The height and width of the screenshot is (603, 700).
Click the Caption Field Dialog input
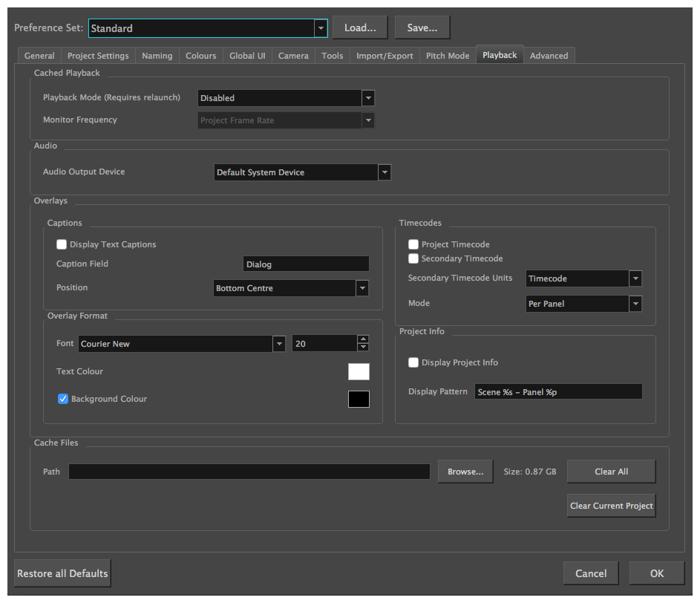pos(306,264)
